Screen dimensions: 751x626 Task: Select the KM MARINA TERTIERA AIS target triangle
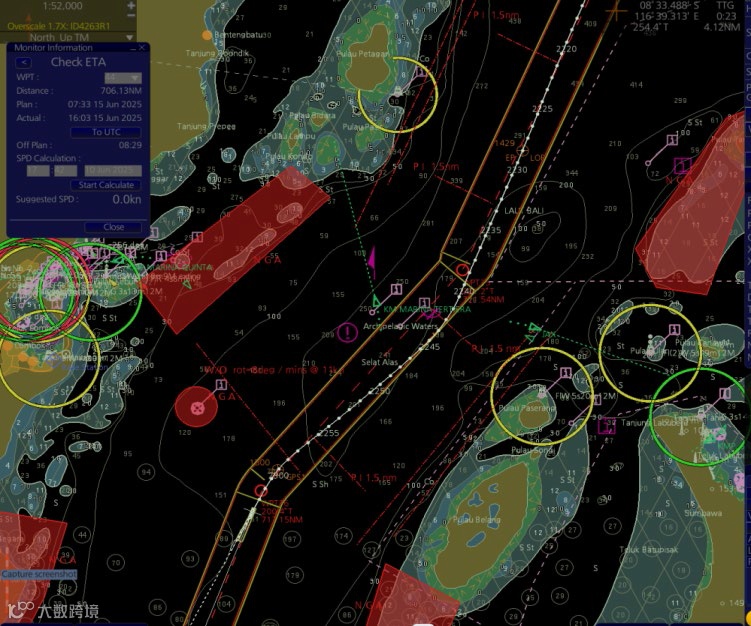(x=376, y=302)
